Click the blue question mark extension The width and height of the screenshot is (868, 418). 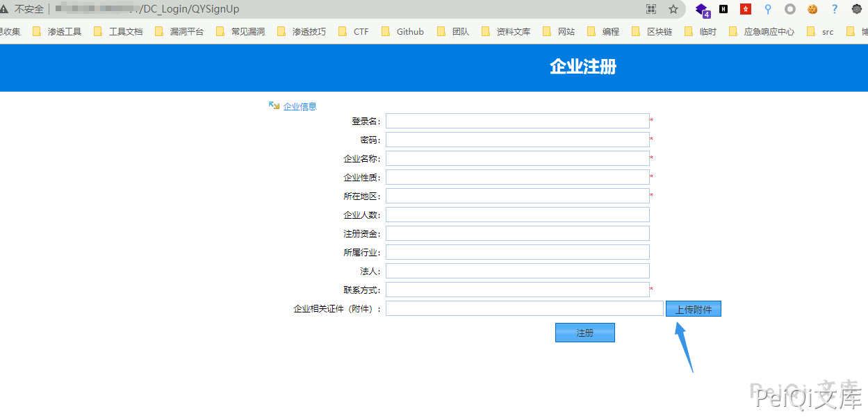click(x=835, y=9)
